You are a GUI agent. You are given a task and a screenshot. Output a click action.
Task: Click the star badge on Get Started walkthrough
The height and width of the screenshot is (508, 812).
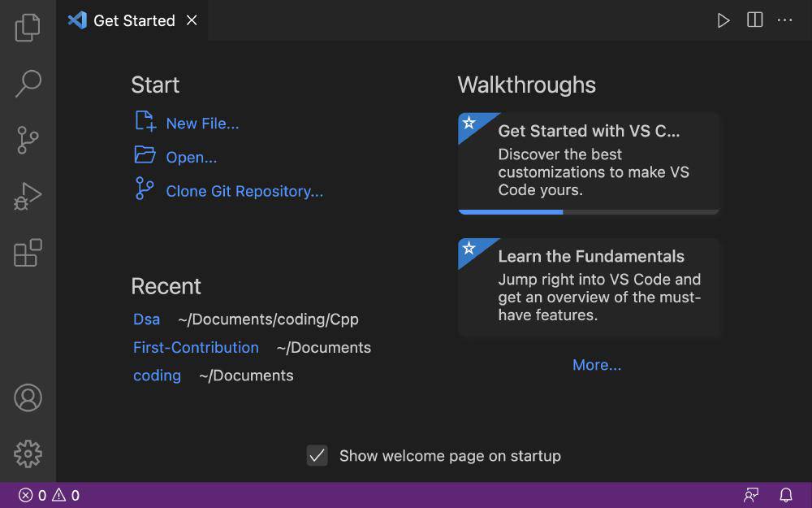click(x=469, y=123)
